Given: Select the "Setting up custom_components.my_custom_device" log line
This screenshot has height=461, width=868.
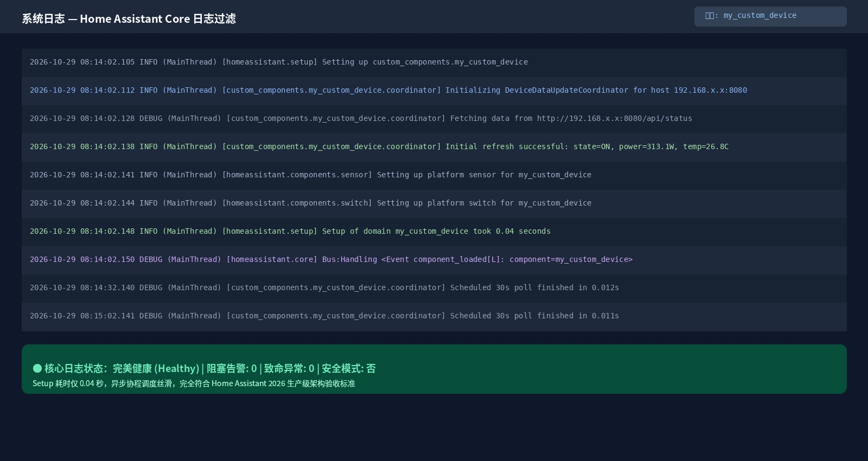Looking at the screenshot, I should [434, 62].
